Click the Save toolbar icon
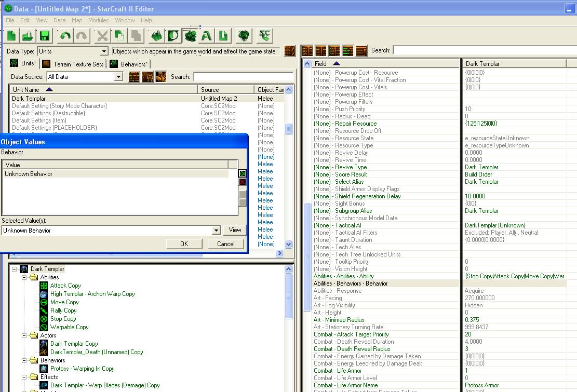The height and width of the screenshot is (392, 577). [x=44, y=36]
